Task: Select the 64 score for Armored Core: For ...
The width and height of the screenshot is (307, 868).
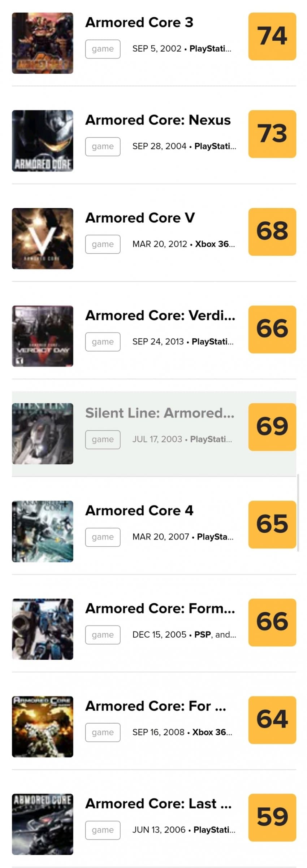Action: click(272, 720)
